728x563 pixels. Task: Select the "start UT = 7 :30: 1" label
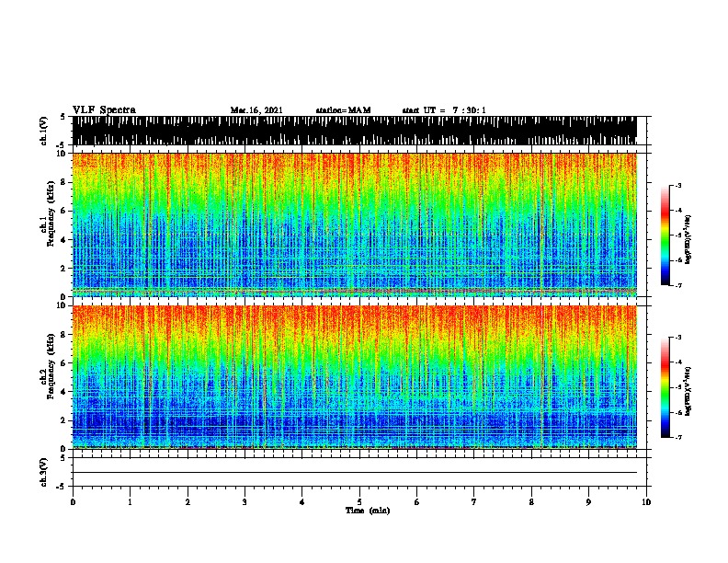[x=444, y=110]
